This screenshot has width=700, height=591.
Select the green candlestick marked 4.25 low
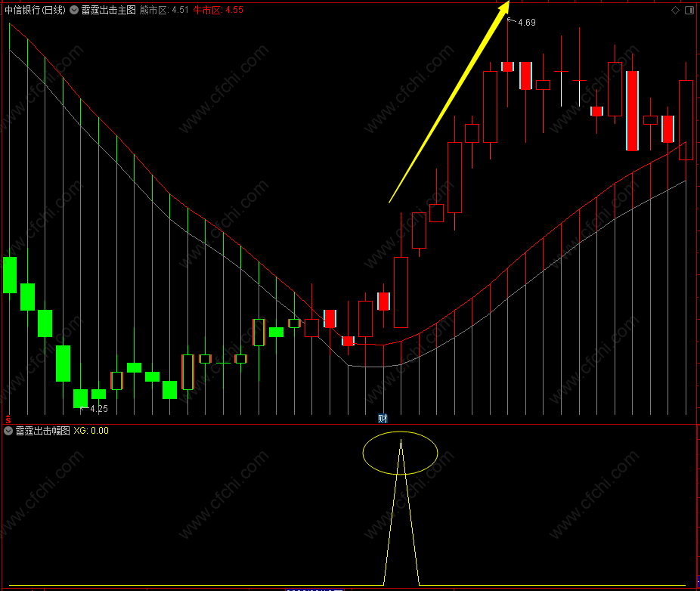coord(80,398)
